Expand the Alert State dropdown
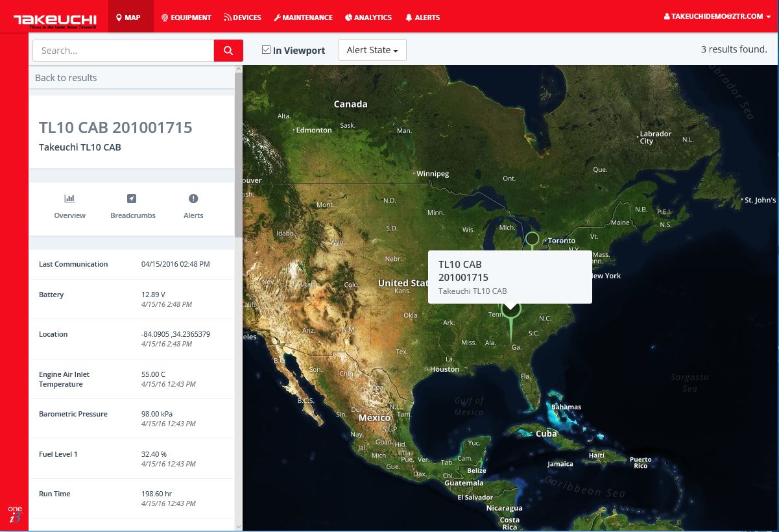This screenshot has width=779, height=532. click(x=372, y=50)
